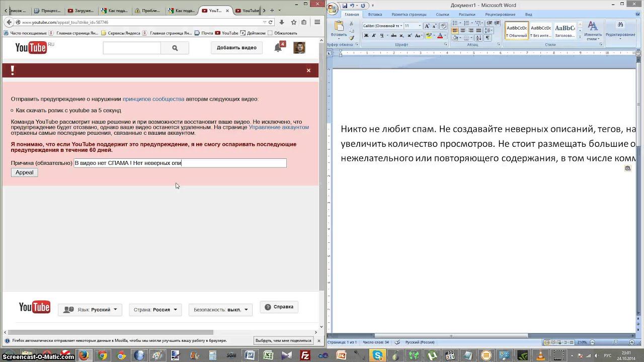Close the Firefox data notification bar
Viewport: 644px width, 362px height.
[x=318, y=340]
